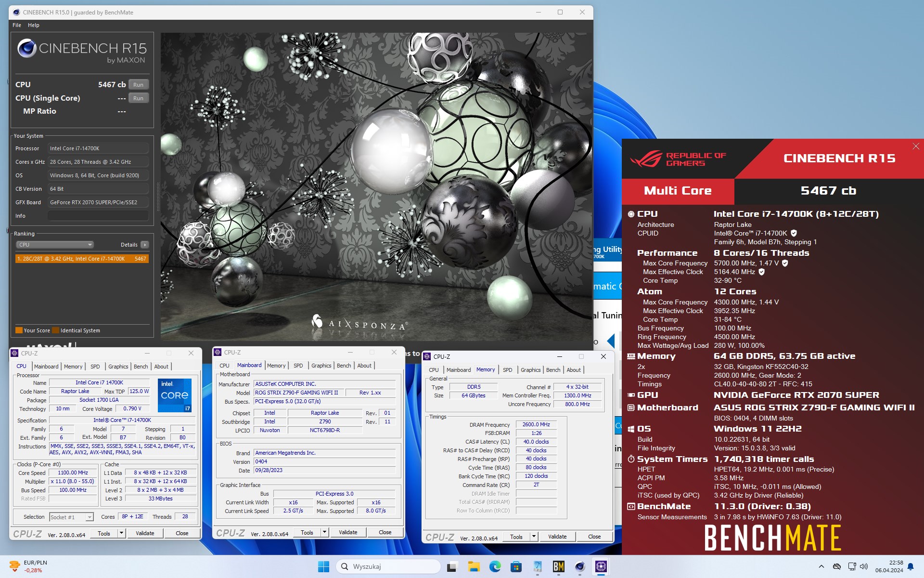The image size is (924, 578).
Task: Select ranking entry 28C/28T Intel Core i7-14700K
Action: [82, 259]
